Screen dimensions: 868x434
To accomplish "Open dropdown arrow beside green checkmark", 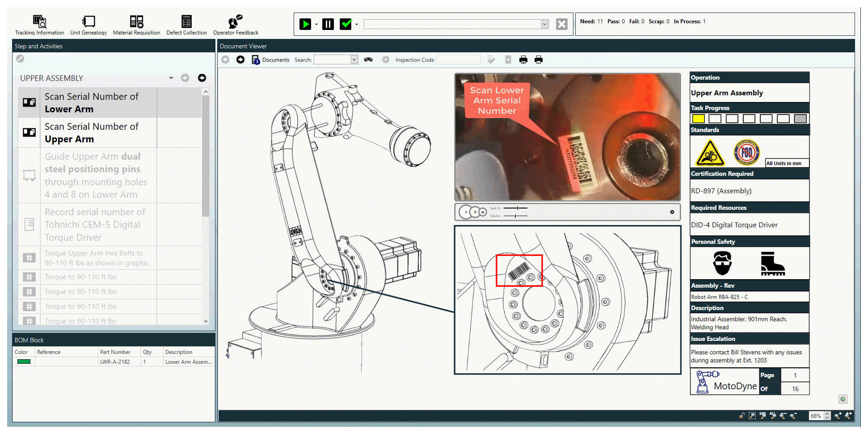I will point(356,25).
